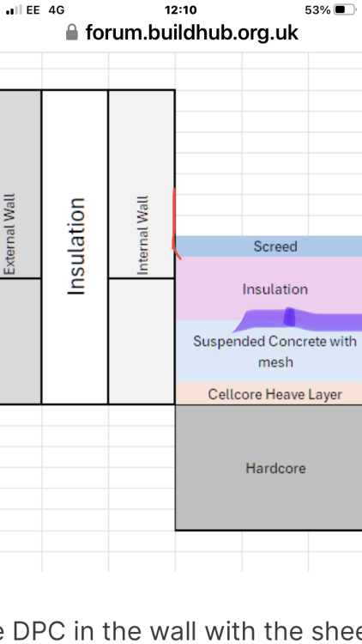This screenshot has height=644, width=362.
Task: Tap the red line marking beside Screed
Action: (176, 224)
